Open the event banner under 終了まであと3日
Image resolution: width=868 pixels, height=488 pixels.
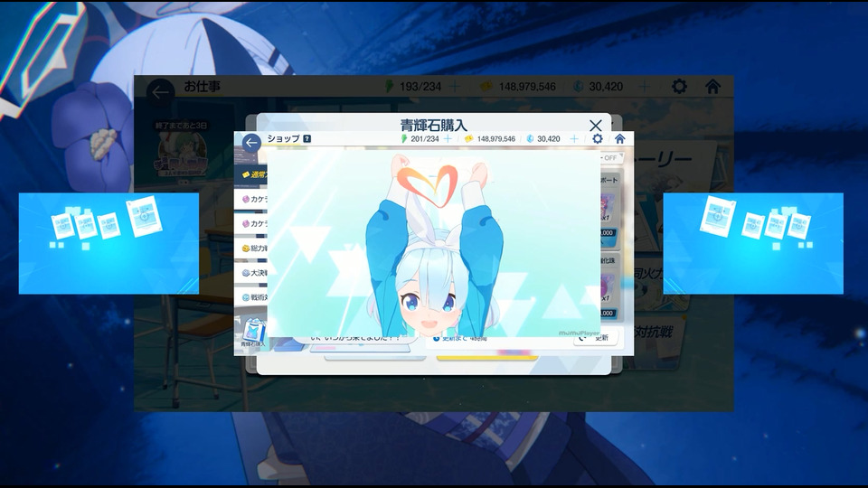(x=182, y=154)
